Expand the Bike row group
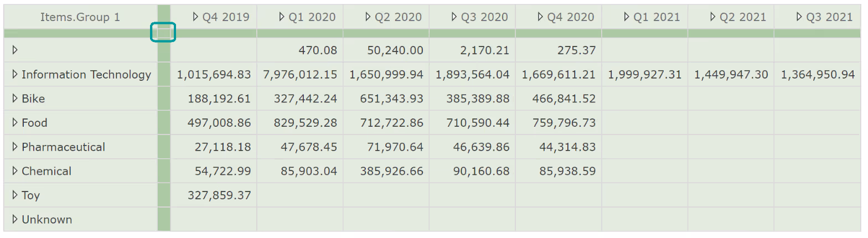The image size is (868, 238). point(15,99)
